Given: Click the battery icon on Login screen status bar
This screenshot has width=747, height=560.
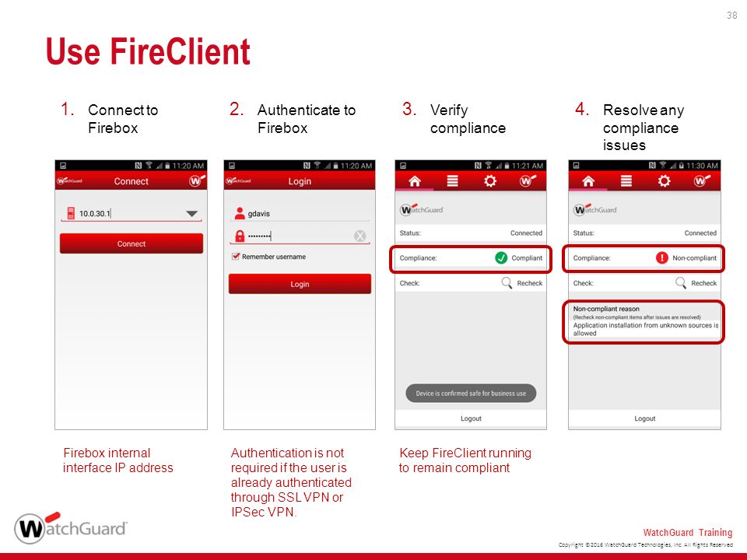Looking at the screenshot, I should pyautogui.click(x=336, y=165).
